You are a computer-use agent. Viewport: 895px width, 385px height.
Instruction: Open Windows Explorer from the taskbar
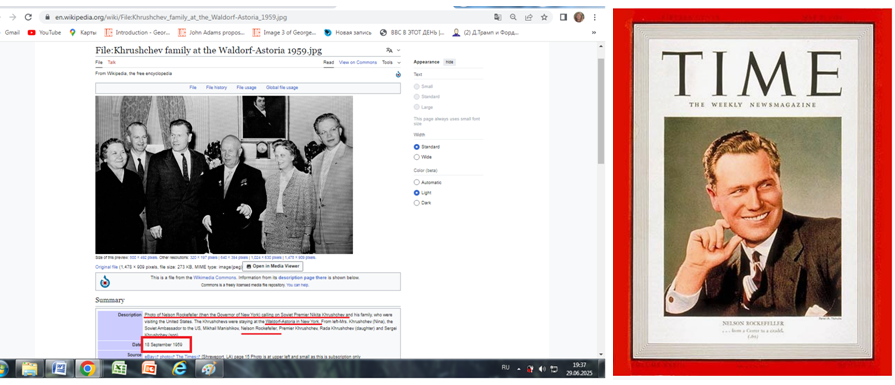(30, 368)
